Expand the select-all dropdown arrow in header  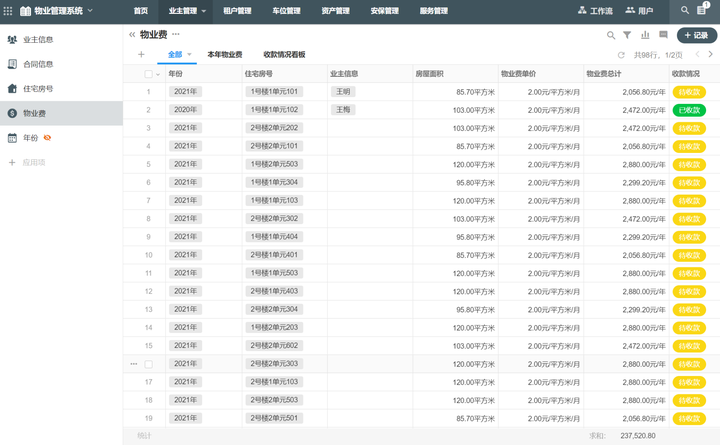[158, 74]
